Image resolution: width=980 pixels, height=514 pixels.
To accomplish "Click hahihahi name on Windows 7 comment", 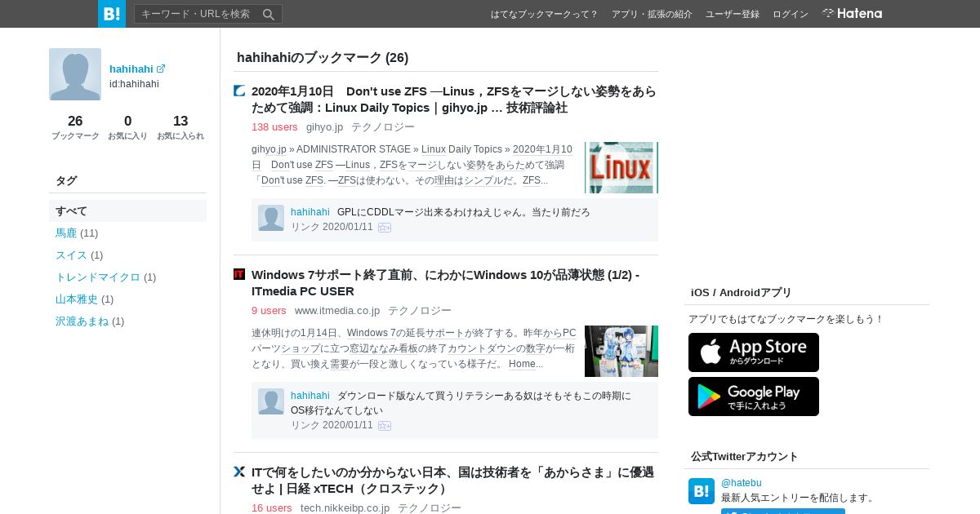I will coord(310,396).
